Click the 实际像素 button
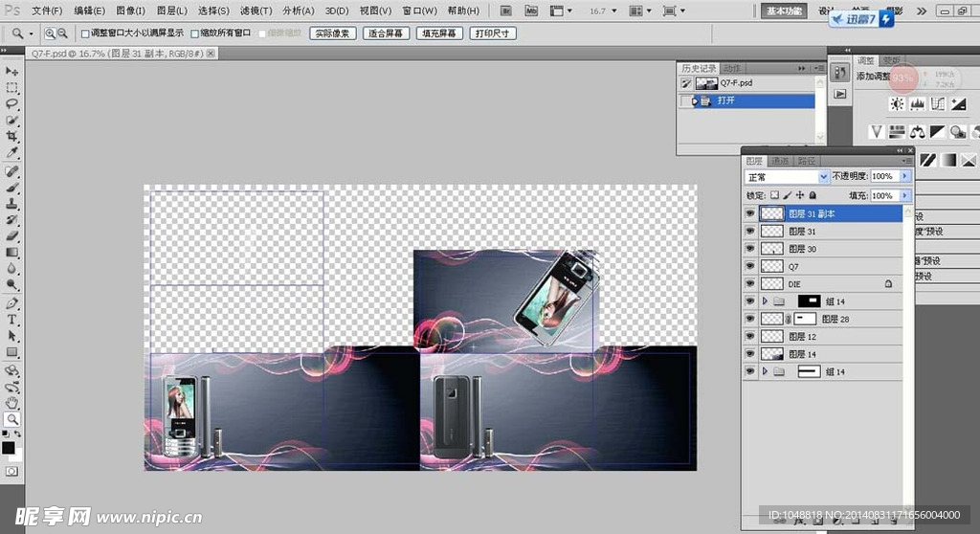 (x=333, y=33)
